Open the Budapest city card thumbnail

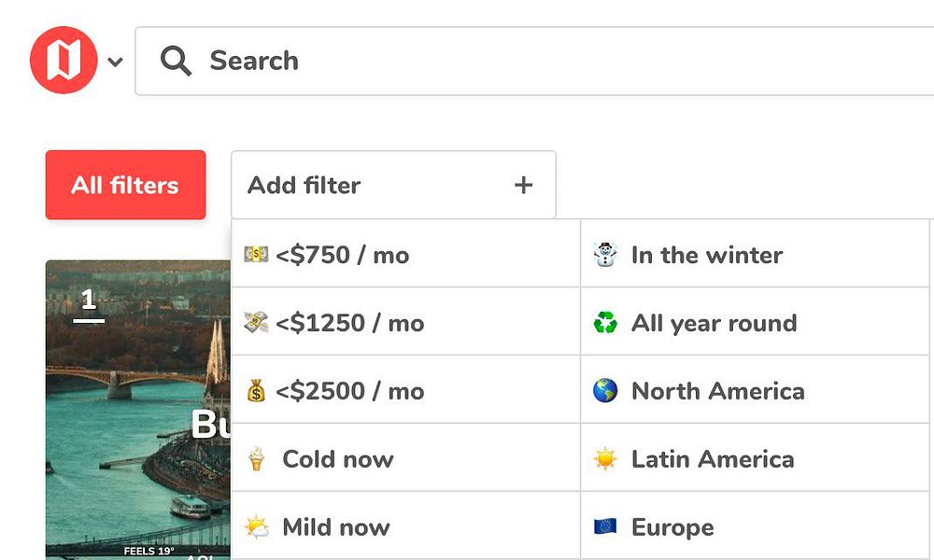point(137,411)
